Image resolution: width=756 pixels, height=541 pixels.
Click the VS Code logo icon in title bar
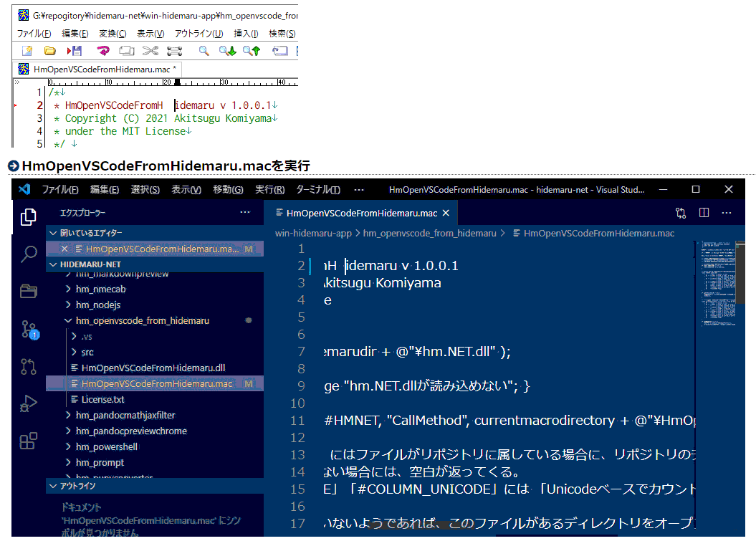(24, 189)
